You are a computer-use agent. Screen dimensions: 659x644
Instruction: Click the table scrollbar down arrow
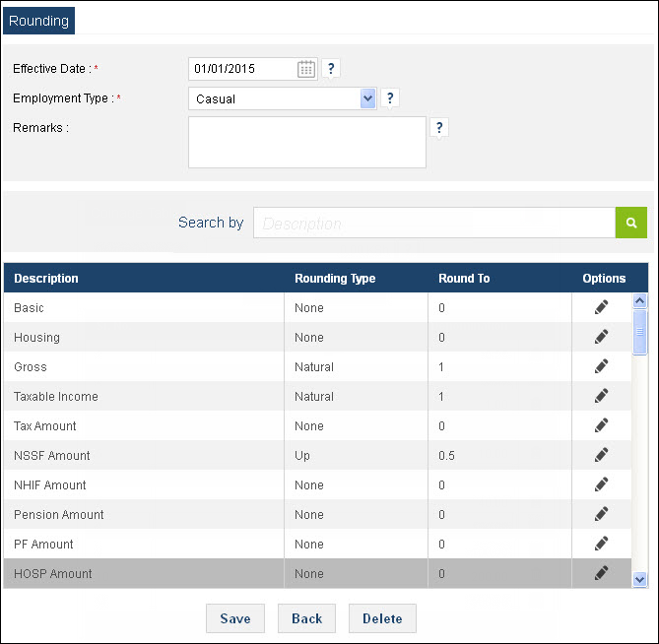(639, 580)
